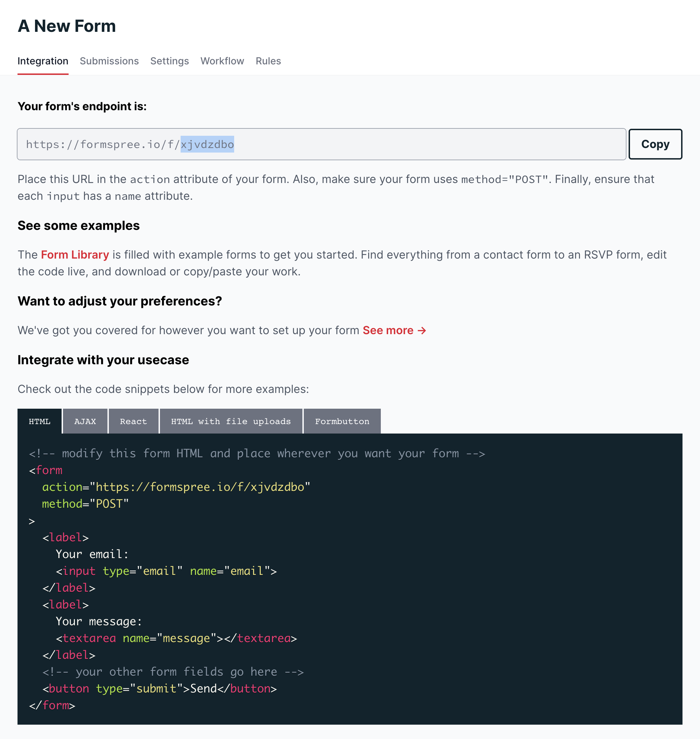Screen dimensions: 700x739
Task: Click inside the form endpoint URL field
Action: click(x=321, y=145)
